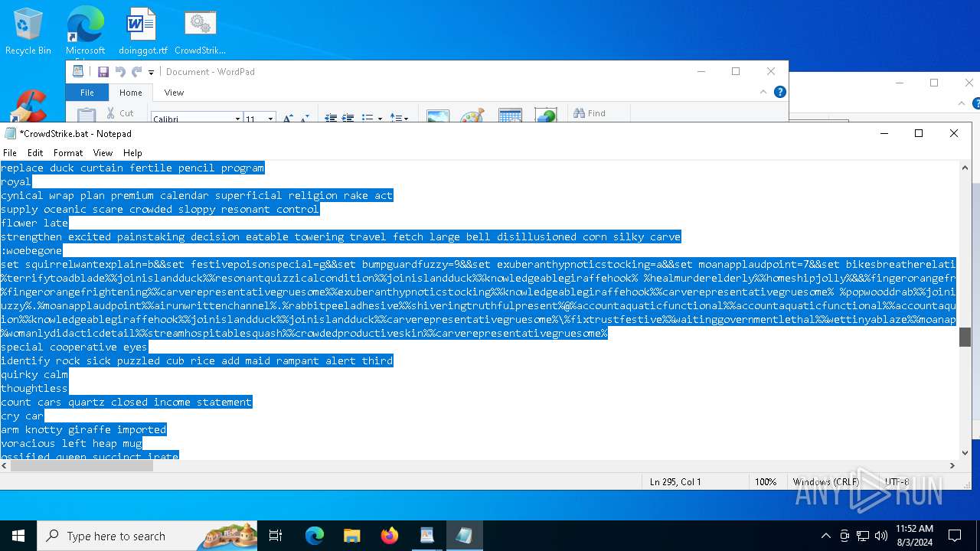This screenshot has width=980, height=551.
Task: Click the Notepad vertical scroll up arrow
Action: (x=965, y=168)
